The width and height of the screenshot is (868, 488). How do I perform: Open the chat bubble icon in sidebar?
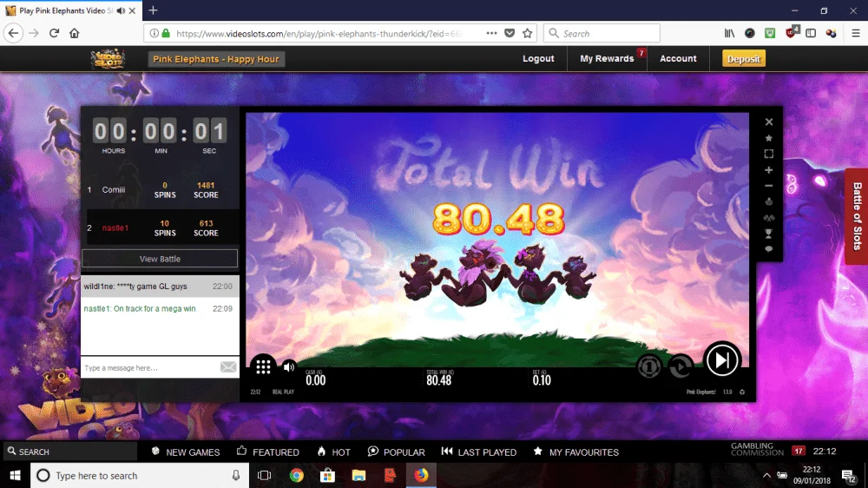click(x=769, y=249)
